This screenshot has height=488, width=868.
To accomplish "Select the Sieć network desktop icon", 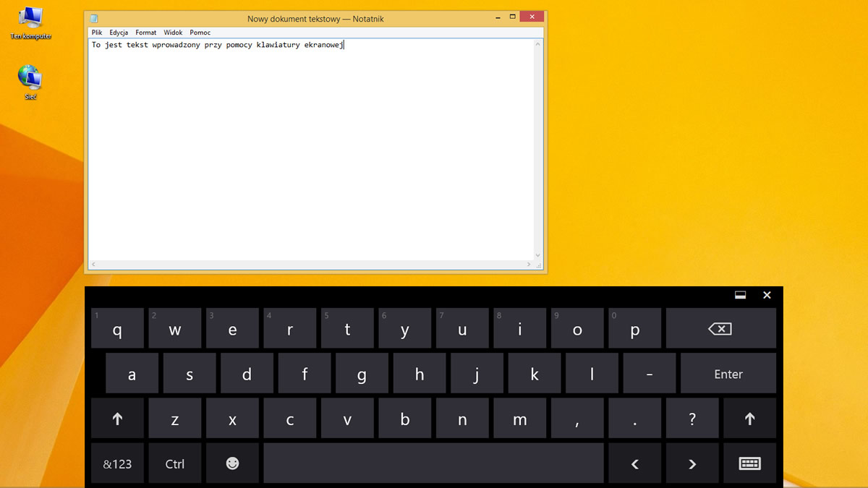I will pos(30,79).
